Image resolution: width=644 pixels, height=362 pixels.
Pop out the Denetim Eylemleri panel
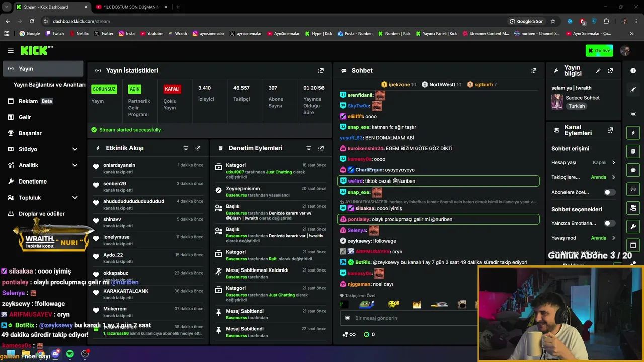click(321, 148)
